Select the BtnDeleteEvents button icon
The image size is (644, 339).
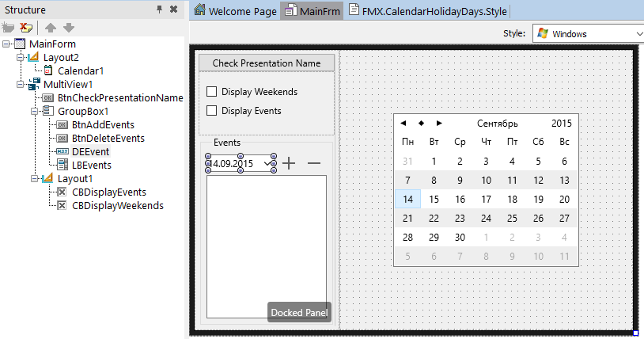pos(63,139)
